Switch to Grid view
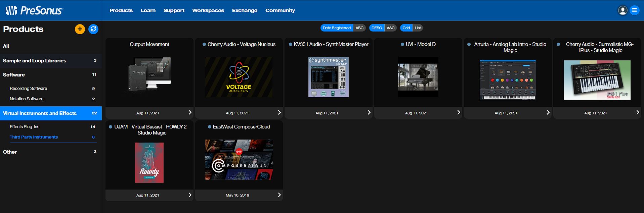644x213 pixels. point(406,28)
